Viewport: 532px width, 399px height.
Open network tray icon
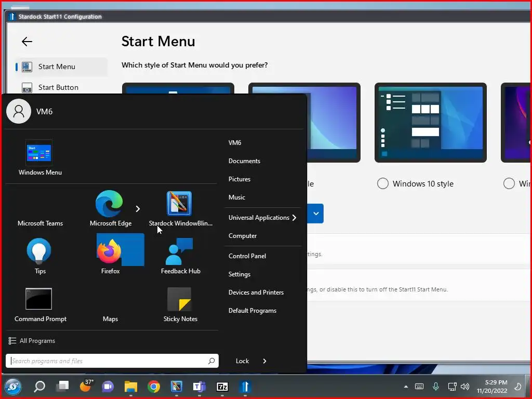[452, 387]
